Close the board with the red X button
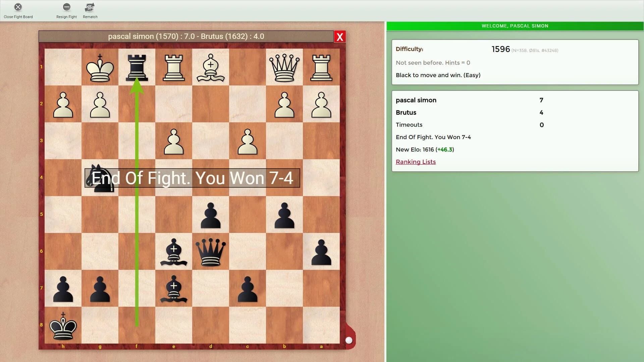The width and height of the screenshot is (644, 362). pos(340,37)
